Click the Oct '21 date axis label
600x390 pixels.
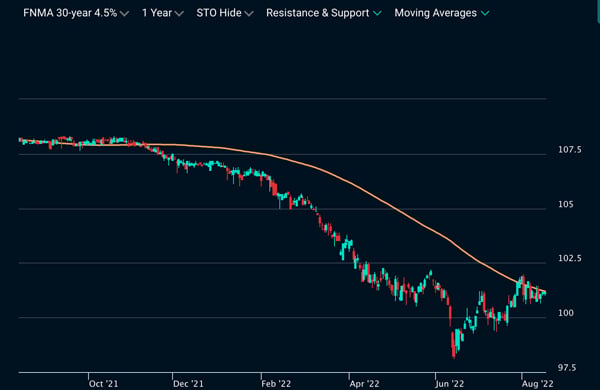pos(103,383)
